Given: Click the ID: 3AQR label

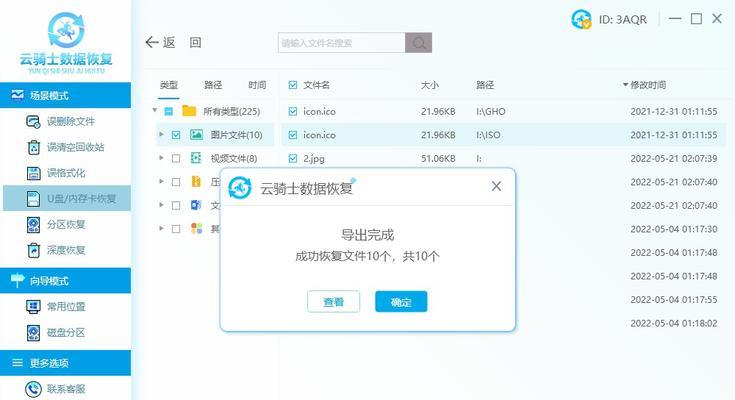Looking at the screenshot, I should [623, 20].
